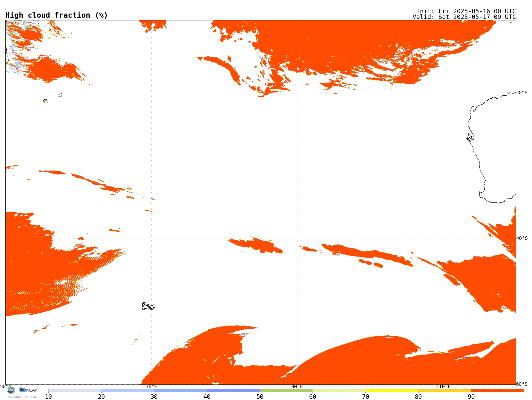Click the colorbar tick label 10

pos(49,397)
